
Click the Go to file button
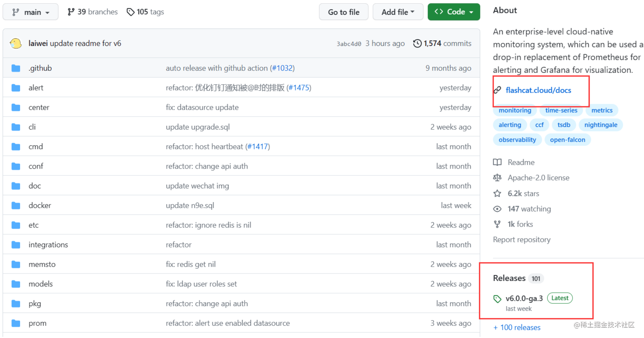(x=343, y=12)
